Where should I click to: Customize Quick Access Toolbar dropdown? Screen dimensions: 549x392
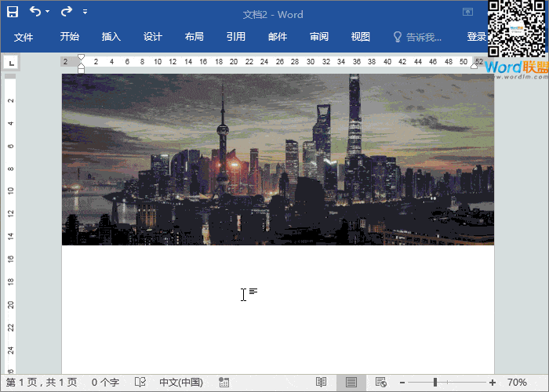(85, 12)
